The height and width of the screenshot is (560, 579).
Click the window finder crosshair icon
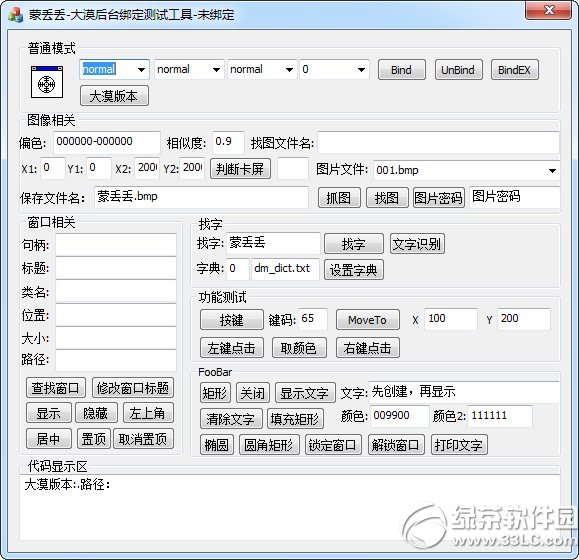[x=47, y=82]
